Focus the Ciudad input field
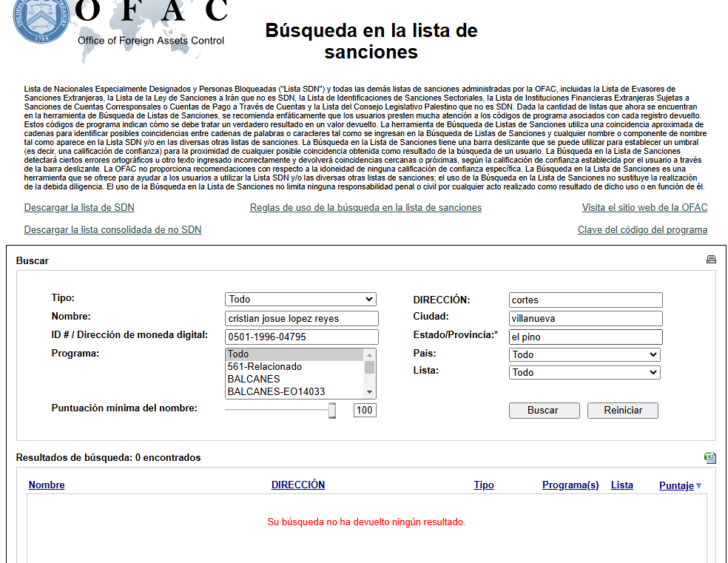The height and width of the screenshot is (563, 728). [x=586, y=319]
